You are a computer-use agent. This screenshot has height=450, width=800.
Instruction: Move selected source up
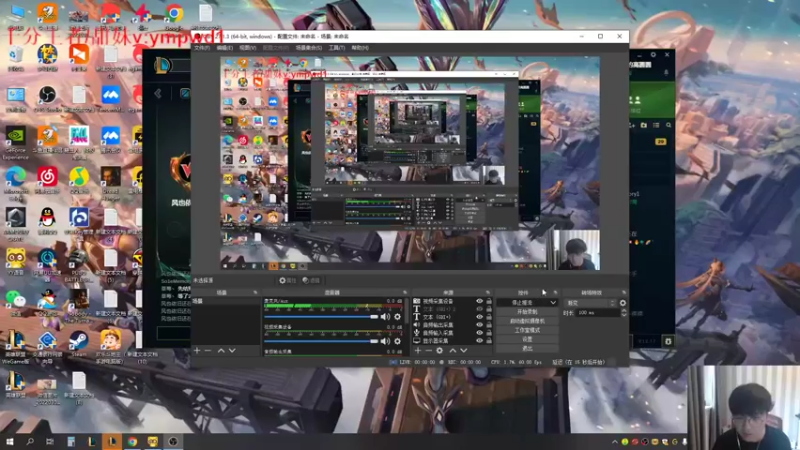tap(453, 351)
